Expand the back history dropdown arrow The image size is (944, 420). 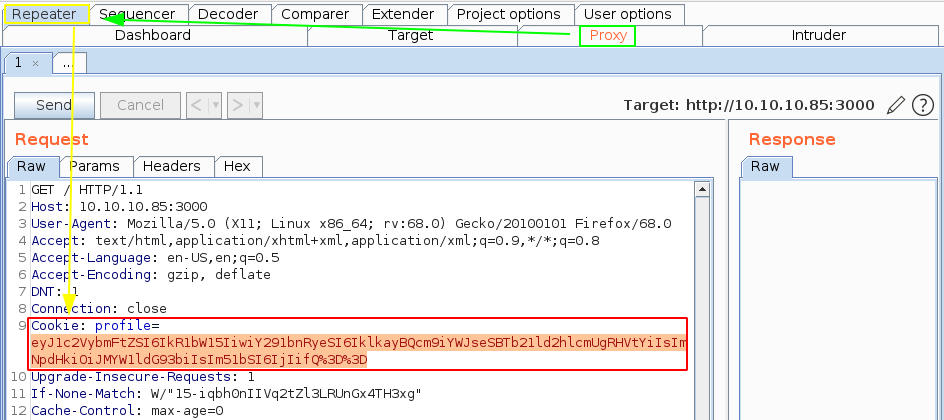click(214, 105)
